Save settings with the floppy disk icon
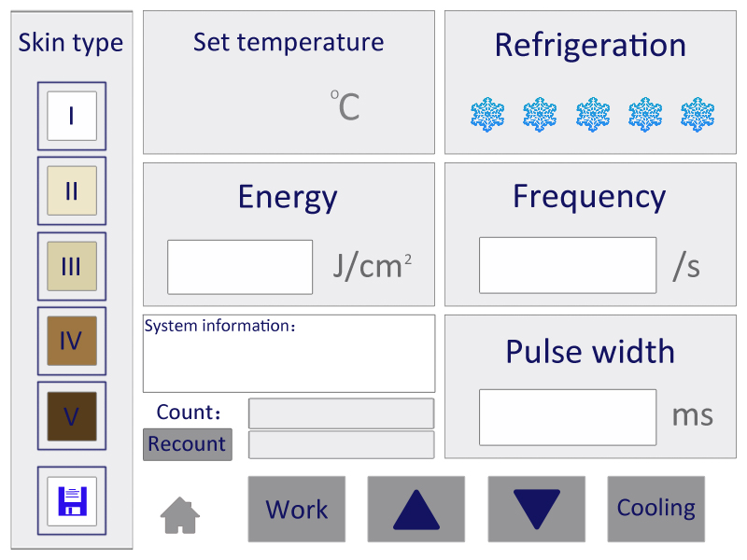 (x=72, y=501)
